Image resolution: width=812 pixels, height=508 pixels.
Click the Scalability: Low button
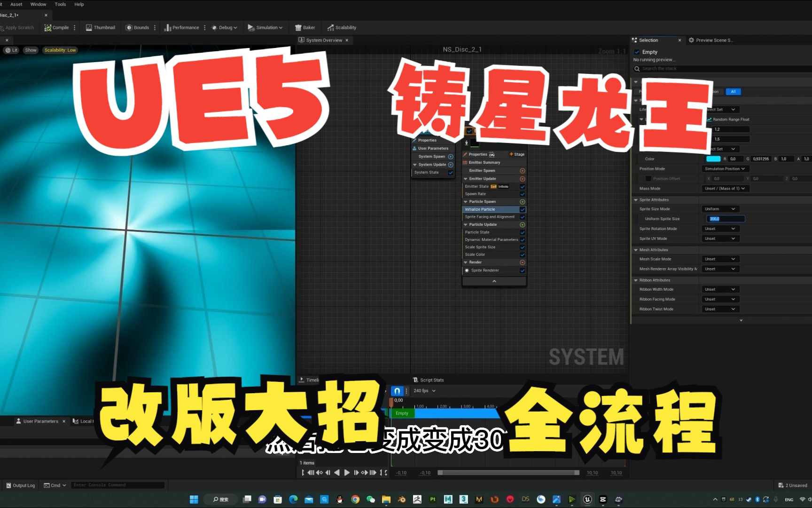(x=60, y=50)
